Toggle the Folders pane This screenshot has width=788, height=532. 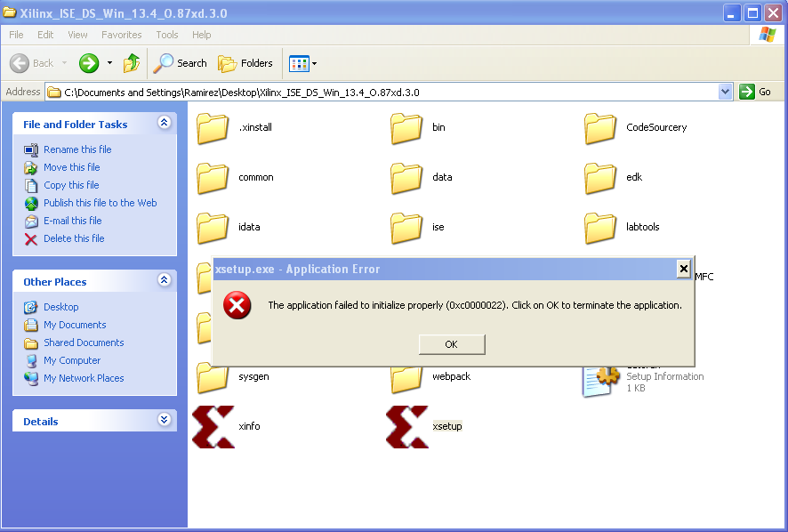click(x=245, y=63)
